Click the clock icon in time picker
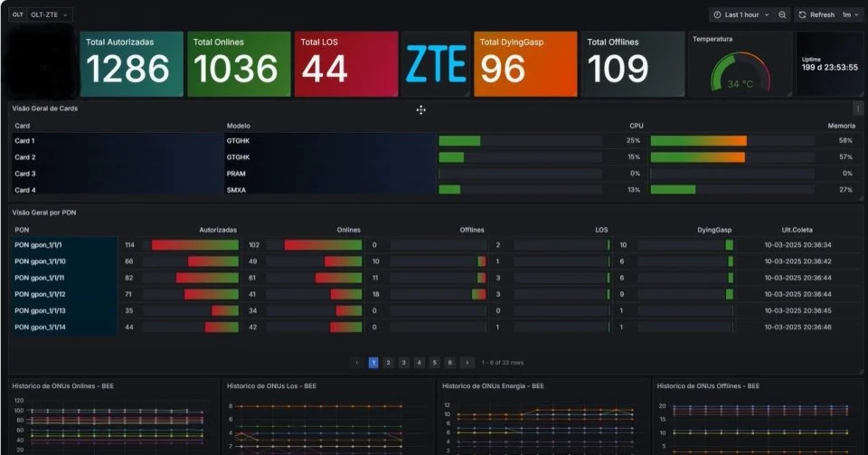Screen dimensions: 868x455 (x=717, y=15)
